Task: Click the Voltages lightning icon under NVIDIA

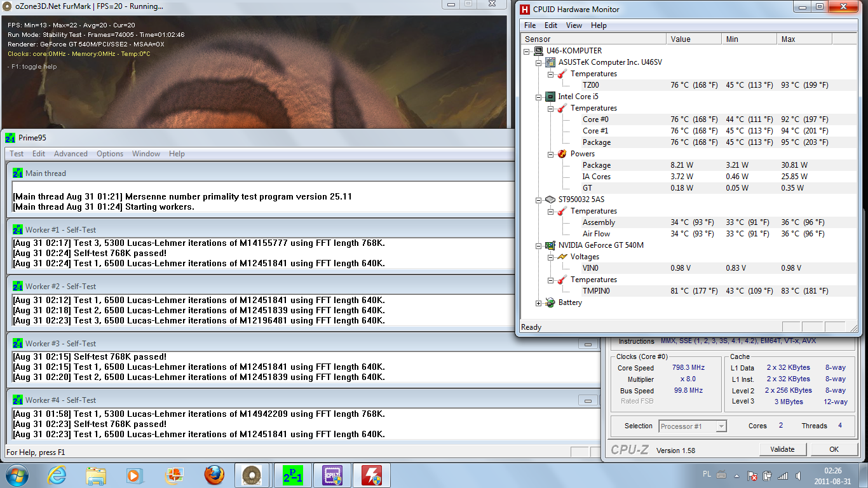Action: [x=562, y=257]
